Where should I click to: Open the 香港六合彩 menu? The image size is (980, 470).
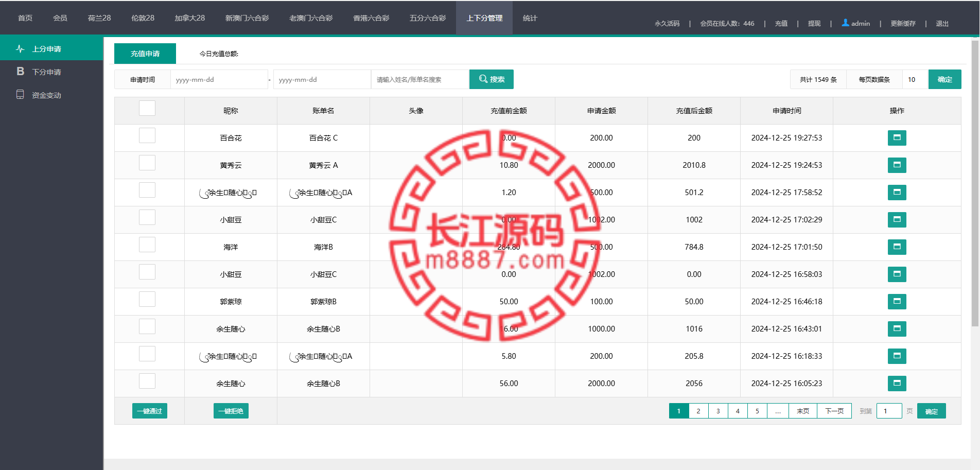tap(371, 18)
